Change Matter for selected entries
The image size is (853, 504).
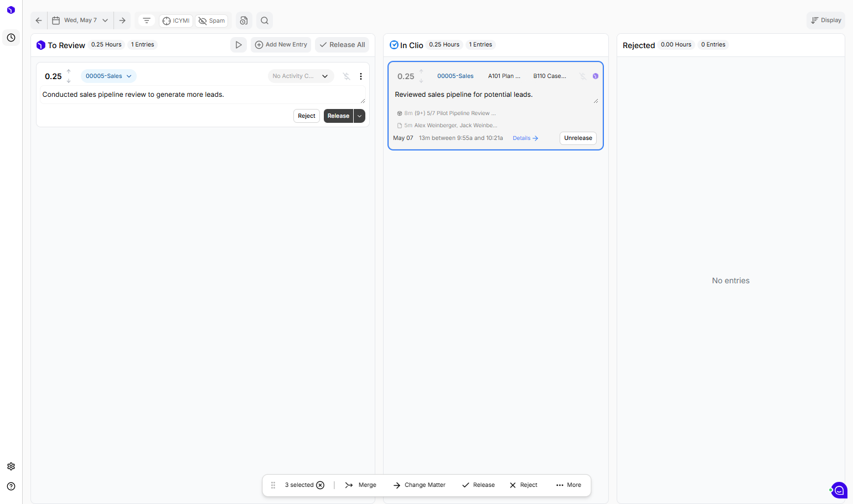pyautogui.click(x=420, y=485)
